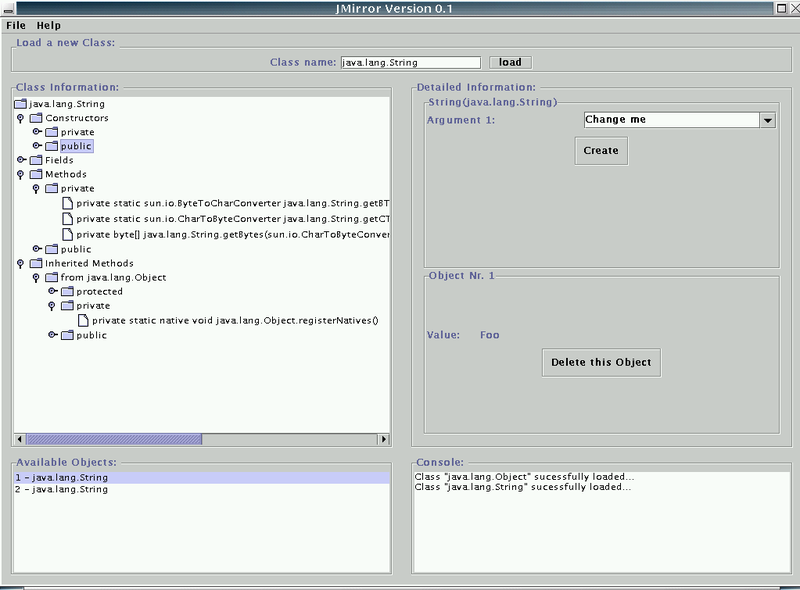Open the Help menu
800x590 pixels.
(48, 26)
